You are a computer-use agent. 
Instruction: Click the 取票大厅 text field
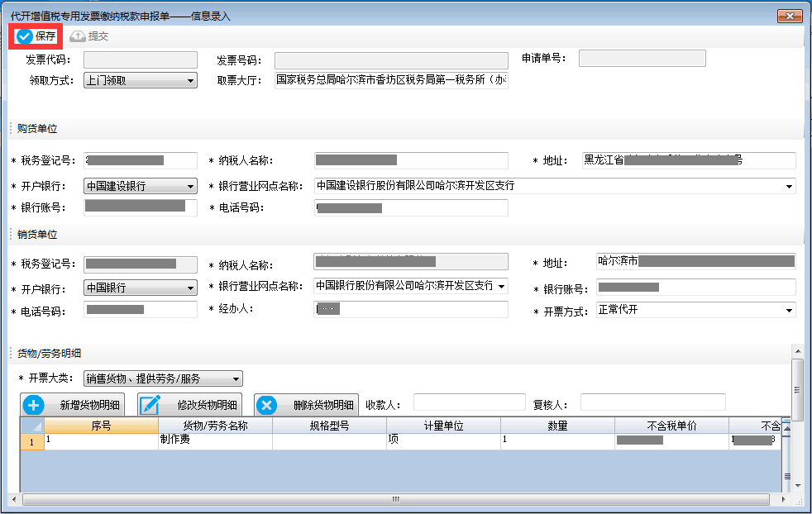(x=391, y=80)
